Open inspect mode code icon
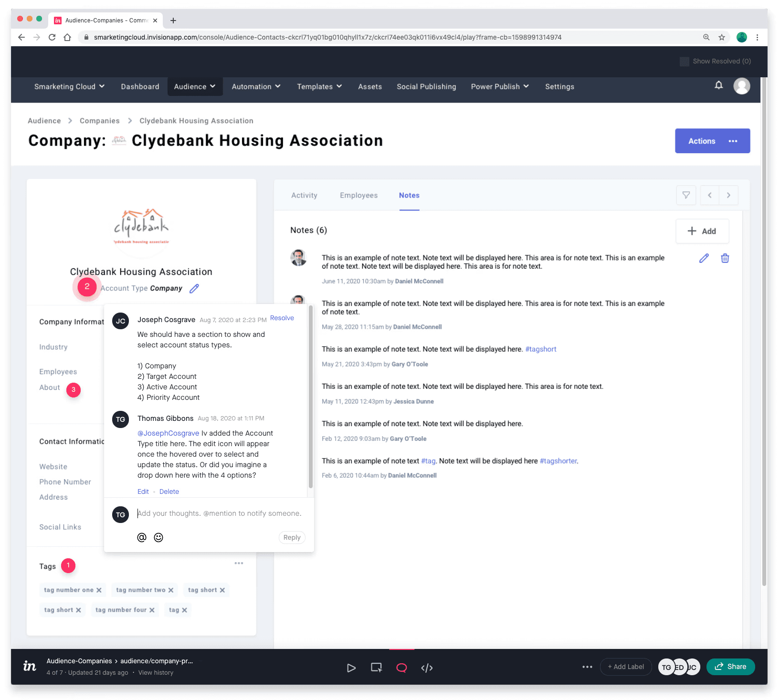This screenshot has height=700, width=780. tap(427, 668)
